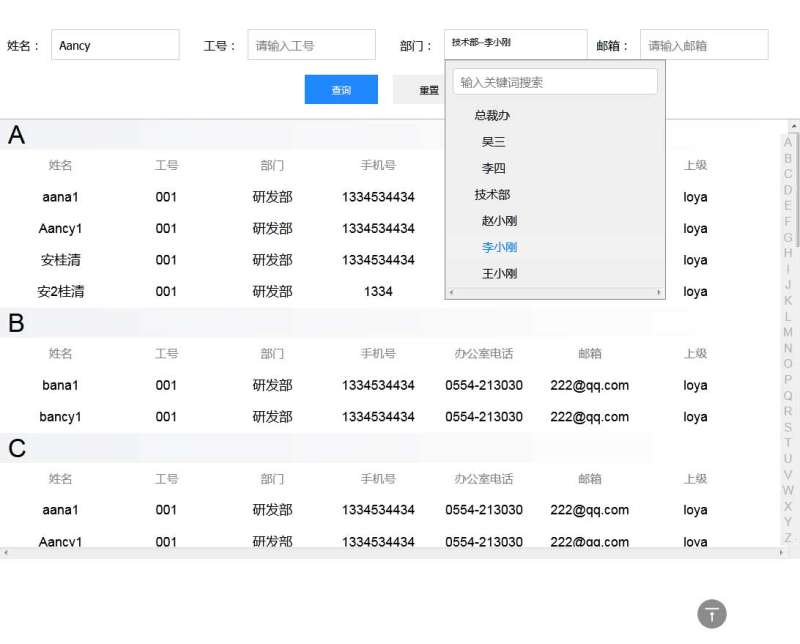Image resolution: width=800 pixels, height=644 pixels.
Task: Click table horizontal scrollbar right arrow
Action: click(x=781, y=553)
